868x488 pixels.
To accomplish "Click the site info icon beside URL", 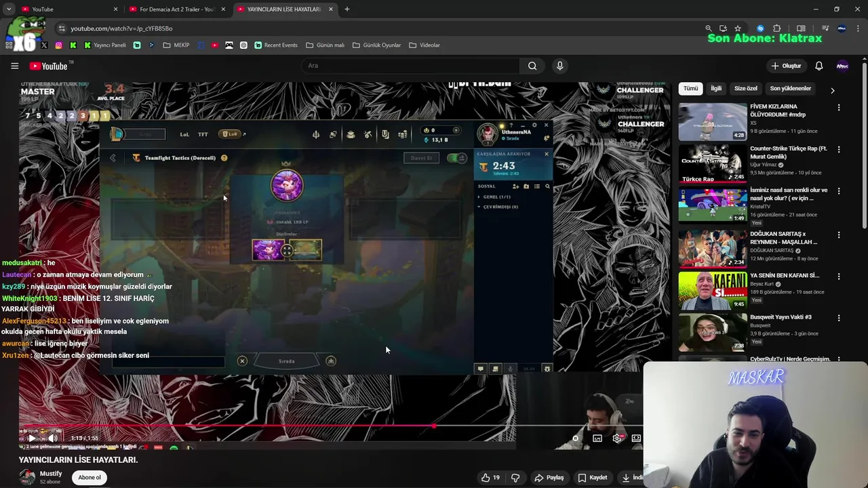I will click(x=62, y=28).
